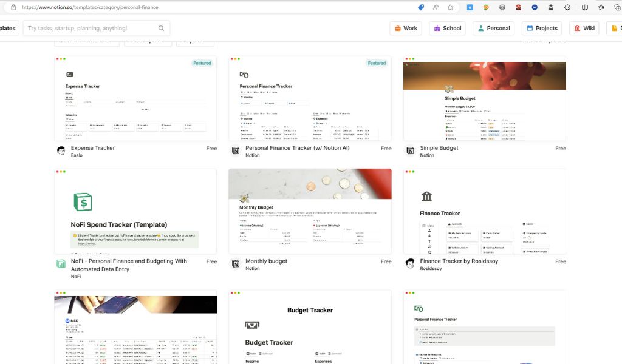Image resolution: width=622 pixels, height=364 pixels.
Task: Click Free label next to Simple Budget
Action: (x=561, y=149)
